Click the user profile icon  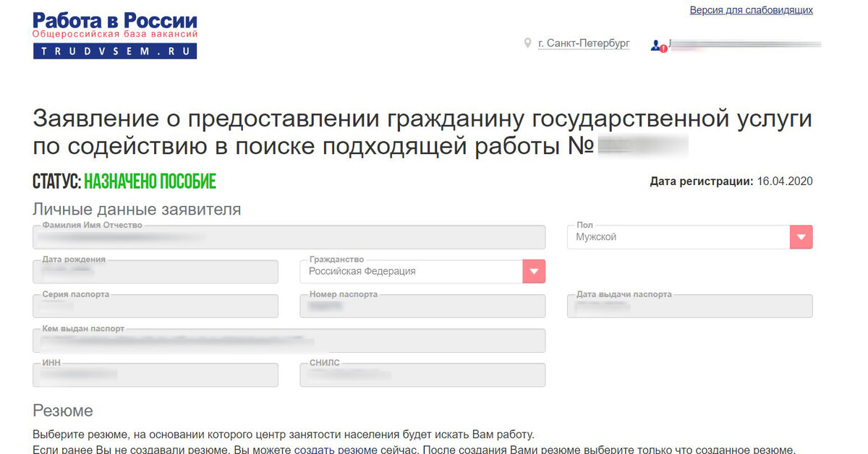click(x=655, y=43)
